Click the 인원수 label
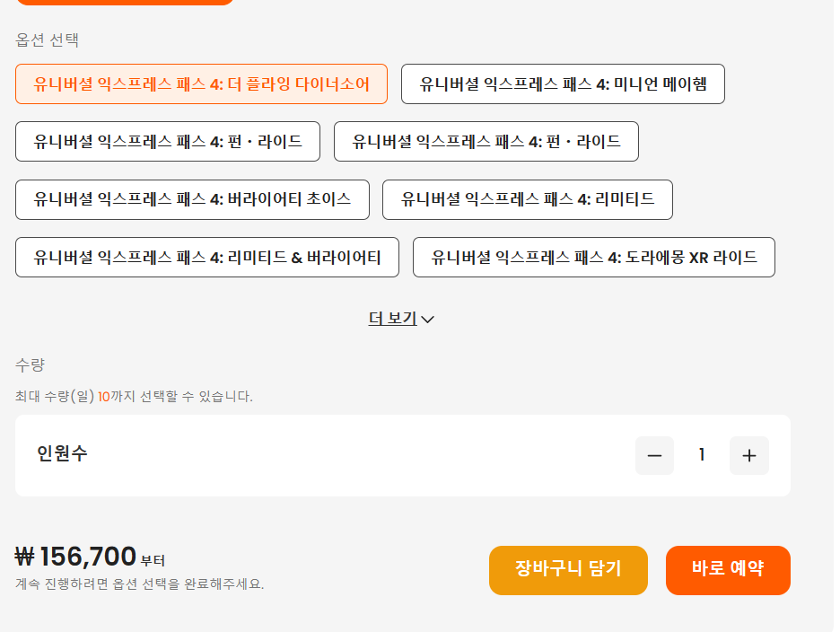This screenshot has width=840, height=632. point(62,453)
